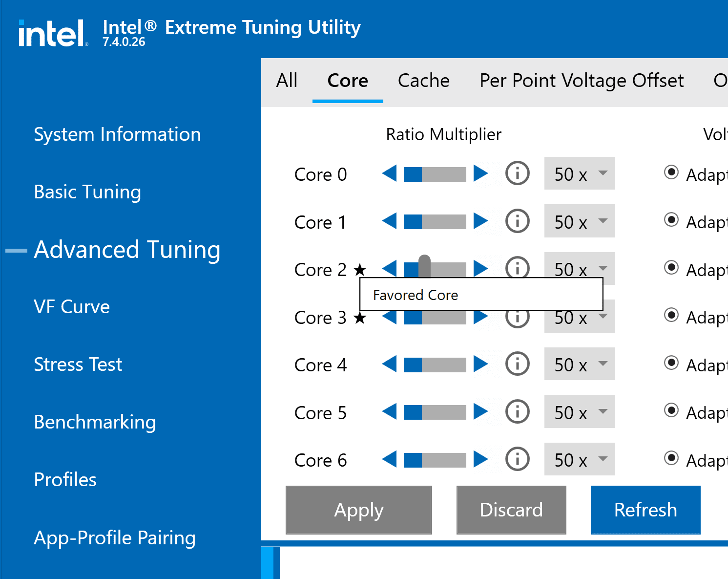This screenshot has height=579, width=728.
Task: Click the Core 2 favored core star
Action: (x=360, y=269)
